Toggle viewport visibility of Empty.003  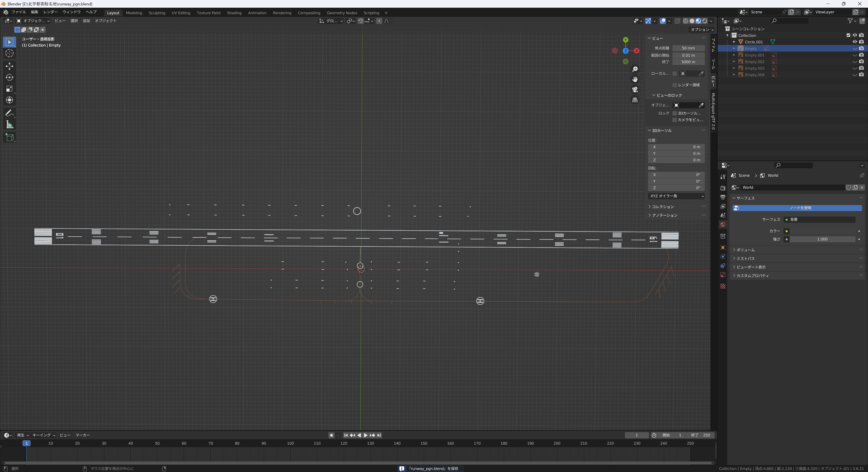(x=855, y=68)
